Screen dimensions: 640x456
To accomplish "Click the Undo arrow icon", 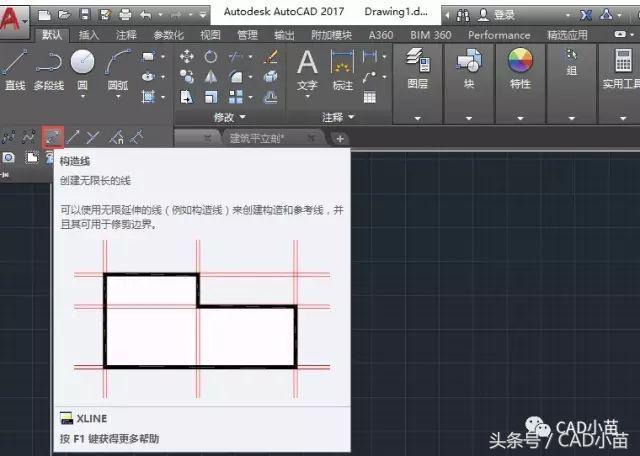I will [145, 16].
